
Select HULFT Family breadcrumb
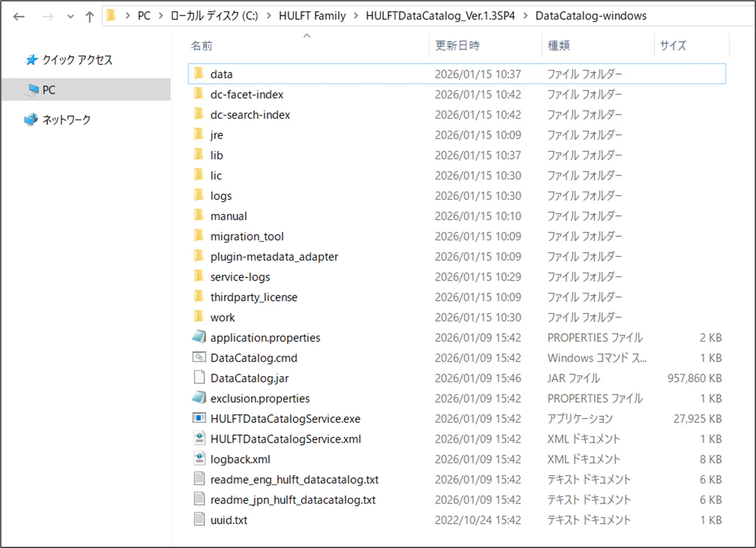[312, 16]
